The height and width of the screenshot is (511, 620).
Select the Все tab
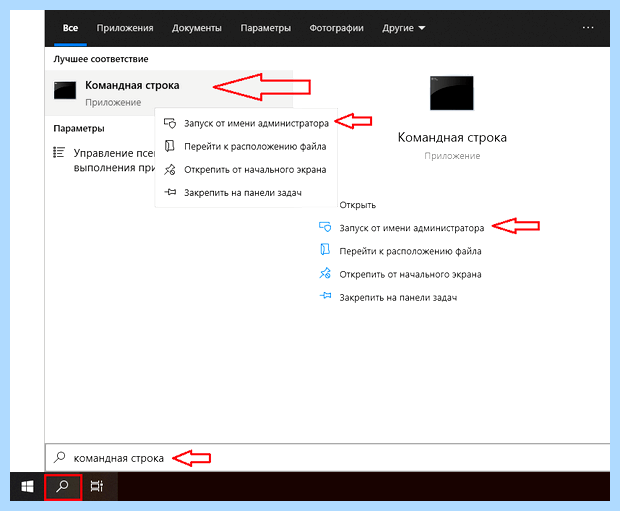(70, 28)
